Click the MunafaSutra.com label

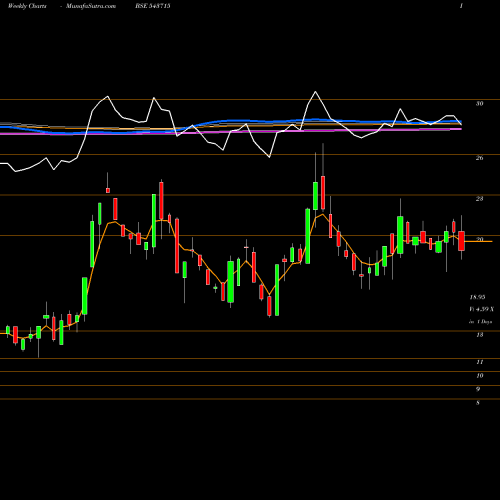(91, 6)
